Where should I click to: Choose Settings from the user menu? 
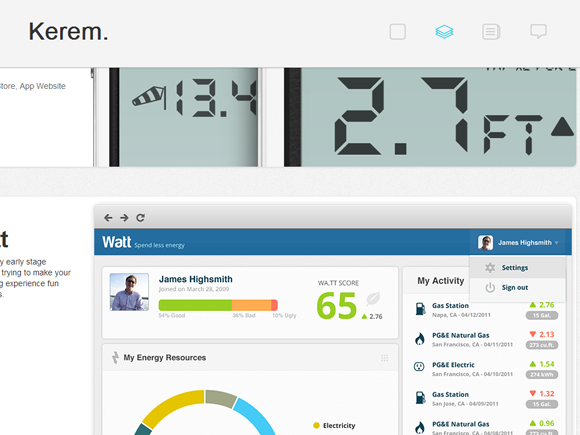pos(517,267)
